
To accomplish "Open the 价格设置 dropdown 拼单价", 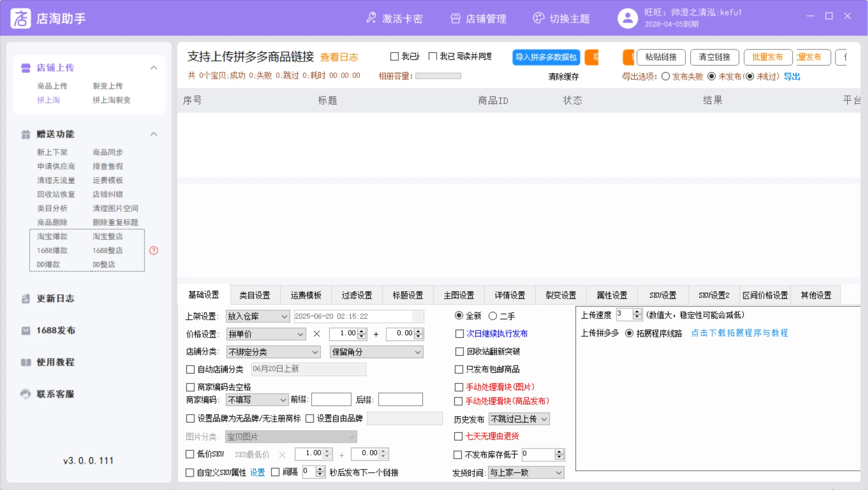I will point(266,334).
